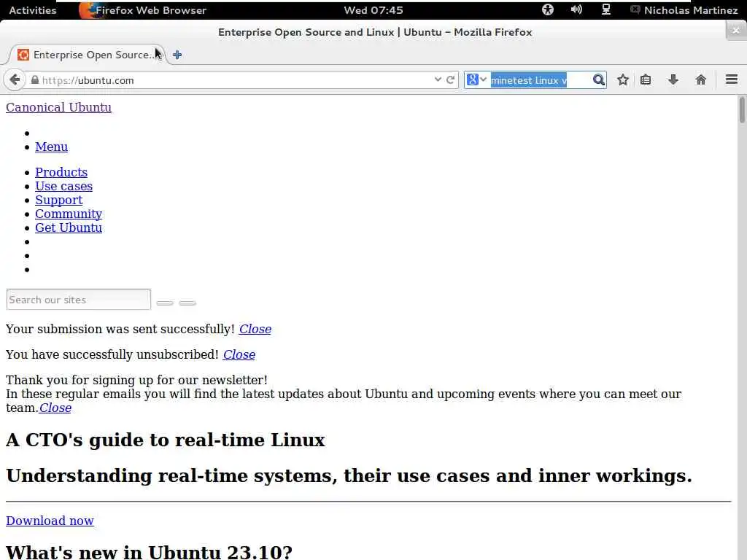Open the downloads arrow icon
The width and height of the screenshot is (747, 560).
click(673, 79)
